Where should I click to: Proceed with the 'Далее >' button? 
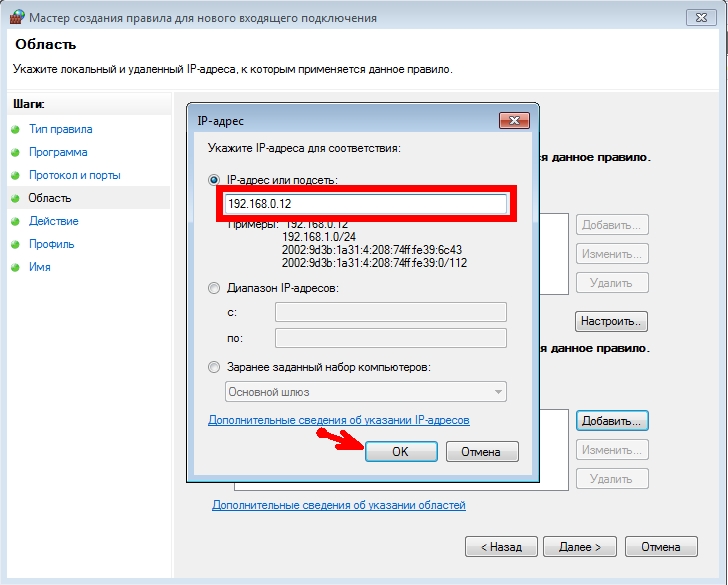pyautogui.click(x=579, y=547)
